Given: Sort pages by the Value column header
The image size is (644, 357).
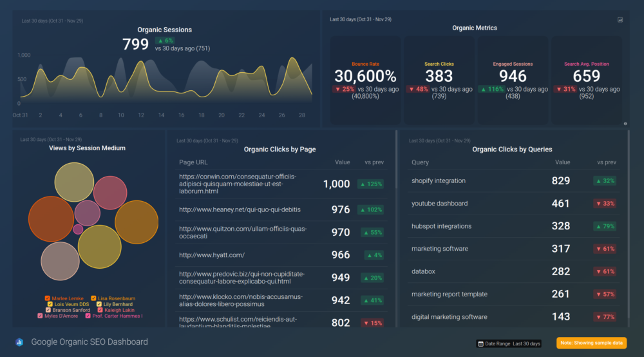Looking at the screenshot, I should click(x=342, y=162).
